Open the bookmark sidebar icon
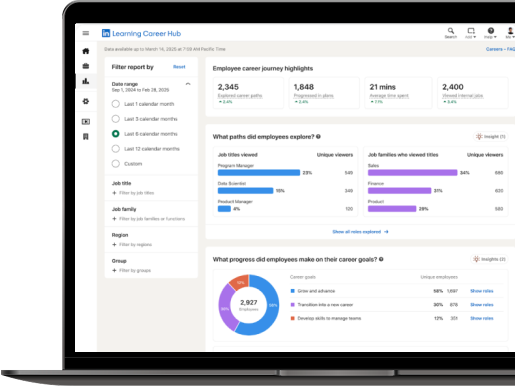 pyautogui.click(x=86, y=137)
